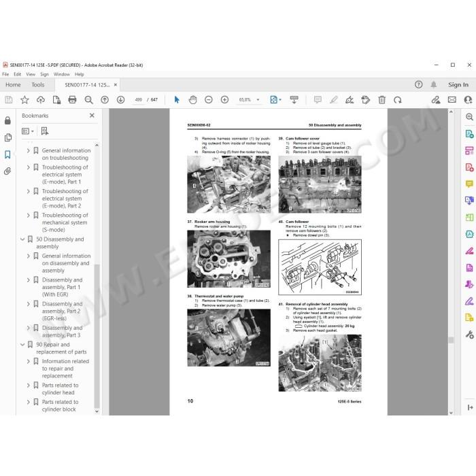Go to previous page arrow
Image resolution: width=476 pixels, height=476 pixels.
[105, 99]
